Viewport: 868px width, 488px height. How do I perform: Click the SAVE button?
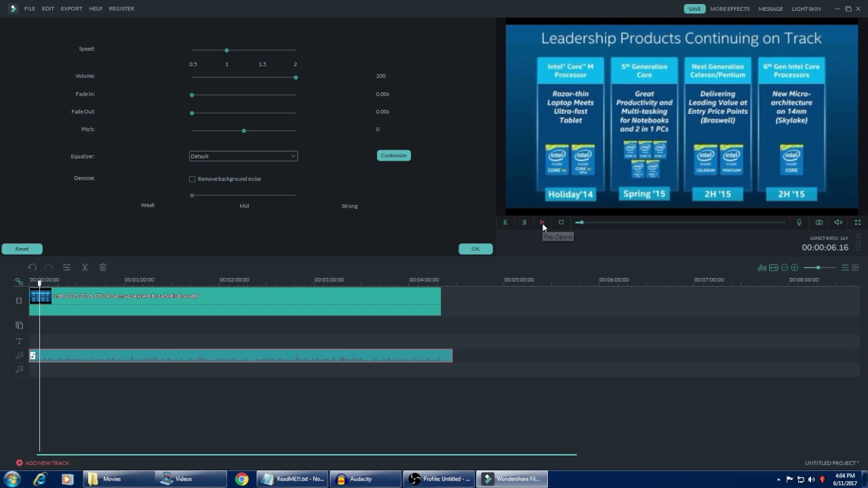click(x=694, y=9)
